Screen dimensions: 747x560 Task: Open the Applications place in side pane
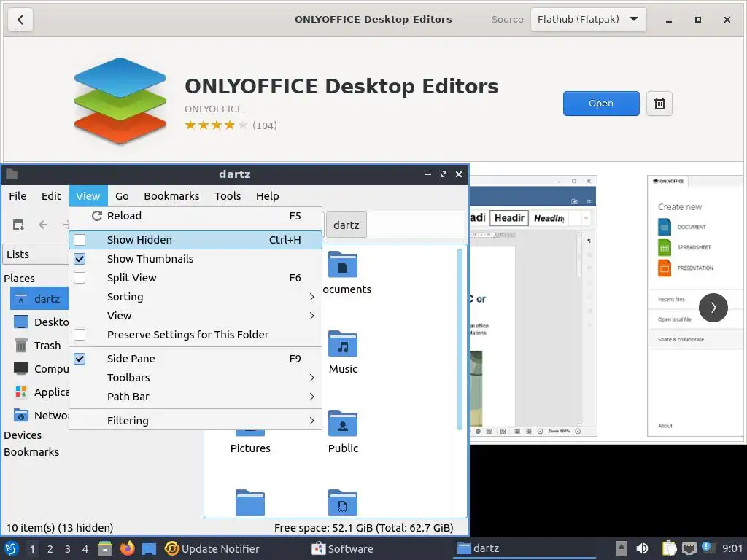tap(41, 392)
